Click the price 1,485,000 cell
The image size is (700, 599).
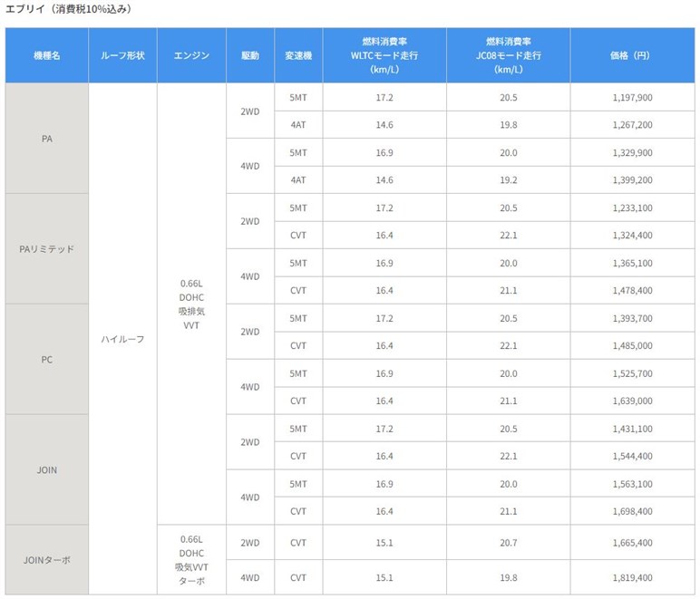pyautogui.click(x=631, y=345)
